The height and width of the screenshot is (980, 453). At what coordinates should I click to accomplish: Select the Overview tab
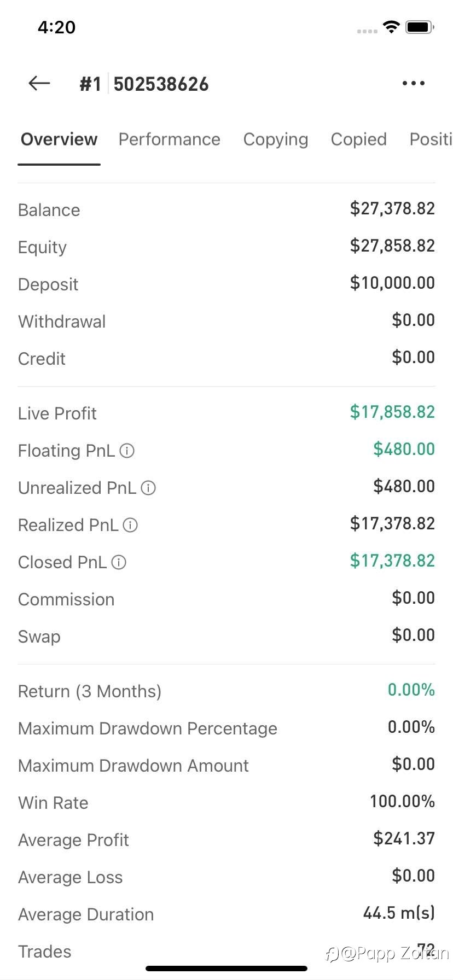click(59, 139)
